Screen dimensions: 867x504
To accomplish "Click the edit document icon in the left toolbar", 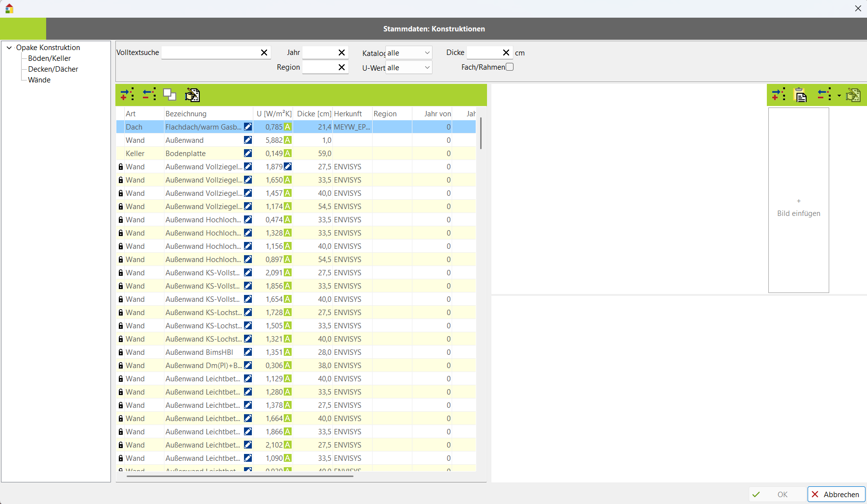I will (x=192, y=95).
